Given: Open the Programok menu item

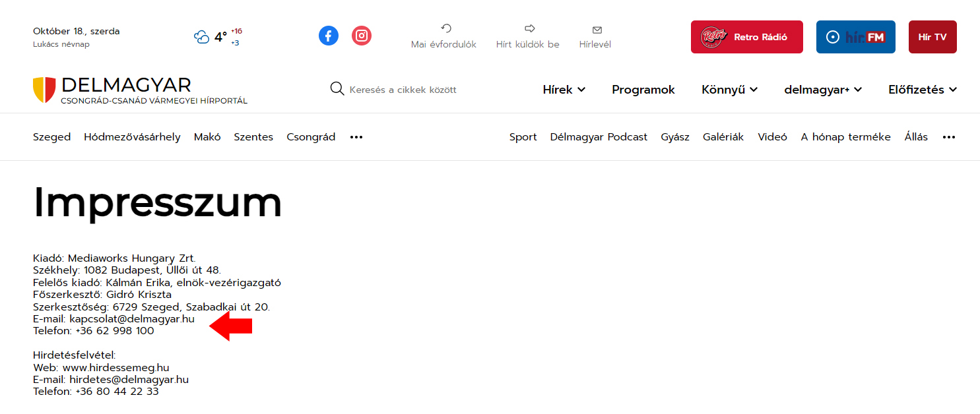Looking at the screenshot, I should point(643,90).
